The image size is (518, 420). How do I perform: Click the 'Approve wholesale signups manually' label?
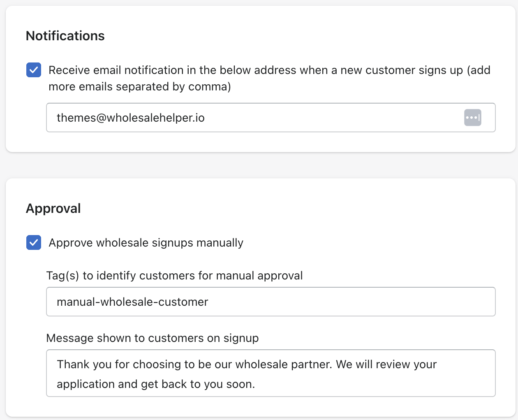tap(146, 242)
